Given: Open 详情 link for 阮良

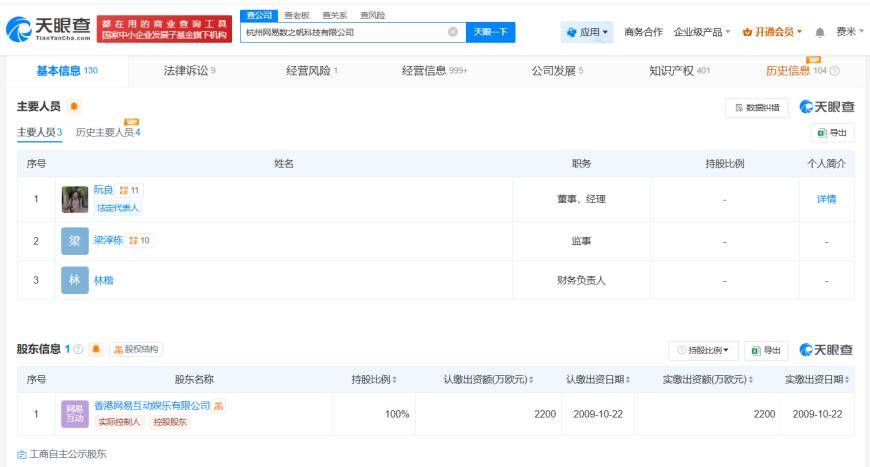Looking at the screenshot, I should pyautogui.click(x=826, y=199).
